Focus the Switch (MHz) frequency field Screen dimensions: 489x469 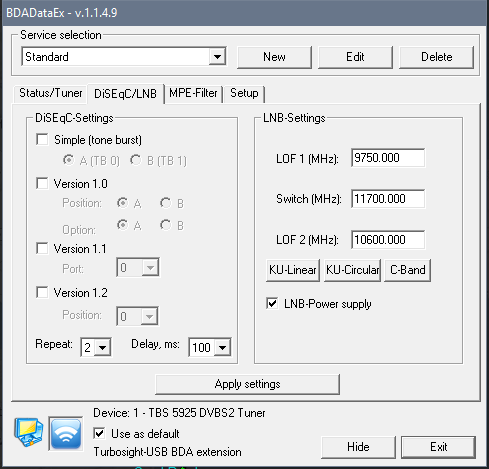point(388,199)
